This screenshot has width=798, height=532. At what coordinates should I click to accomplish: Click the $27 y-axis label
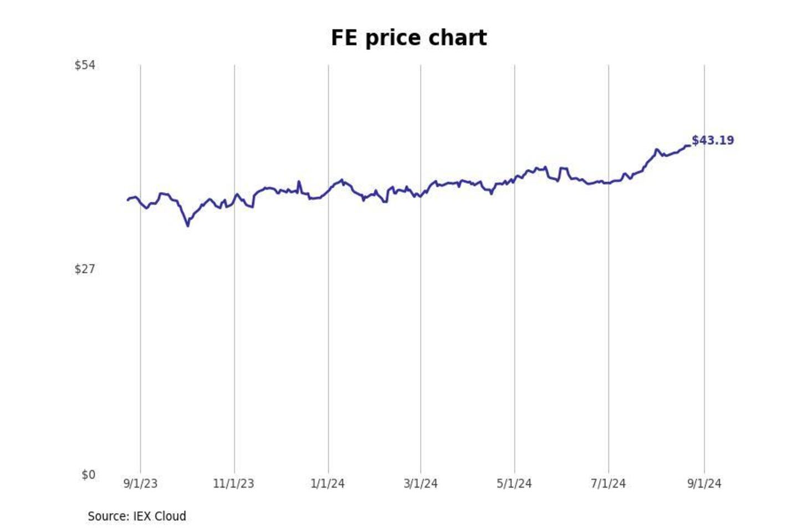[x=85, y=269]
